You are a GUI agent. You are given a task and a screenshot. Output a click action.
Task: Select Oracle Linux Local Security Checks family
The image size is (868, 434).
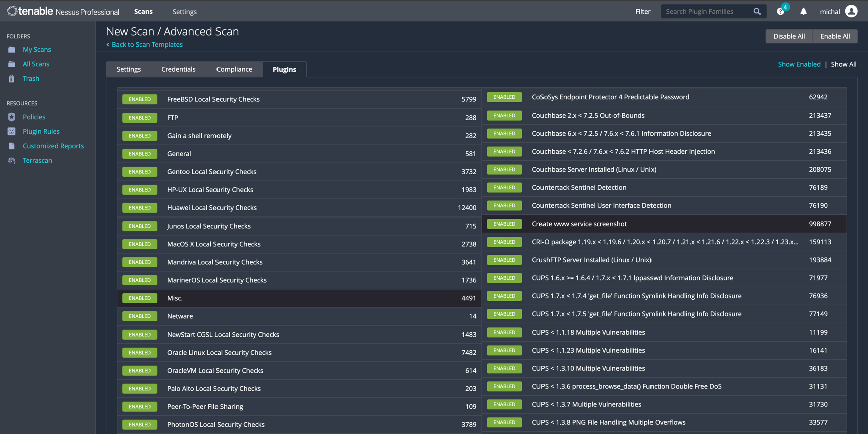click(299, 353)
